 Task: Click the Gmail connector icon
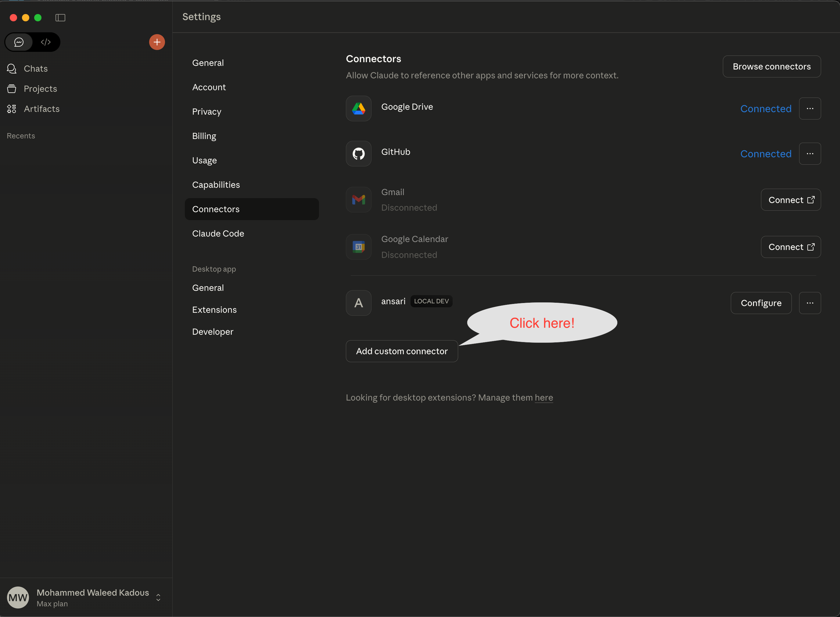pyautogui.click(x=358, y=199)
